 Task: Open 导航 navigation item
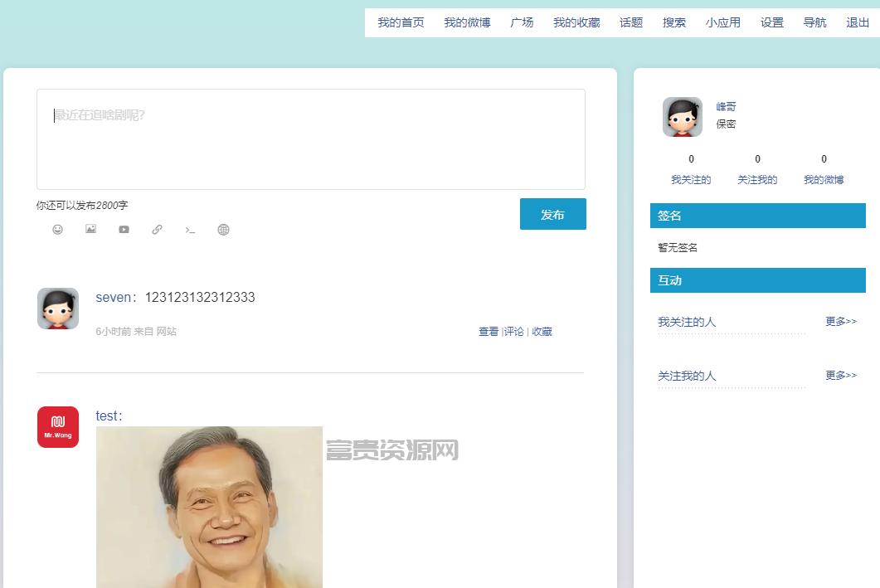tap(815, 22)
